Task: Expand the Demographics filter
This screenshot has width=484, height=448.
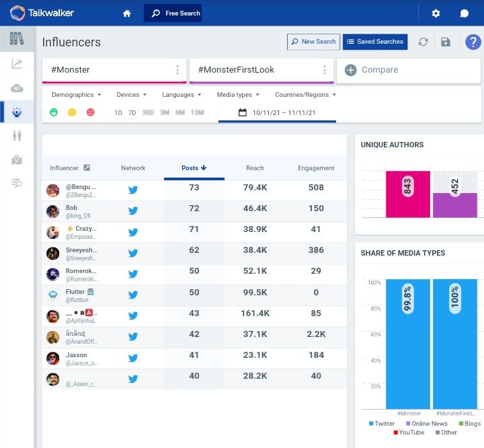Action: 76,95
